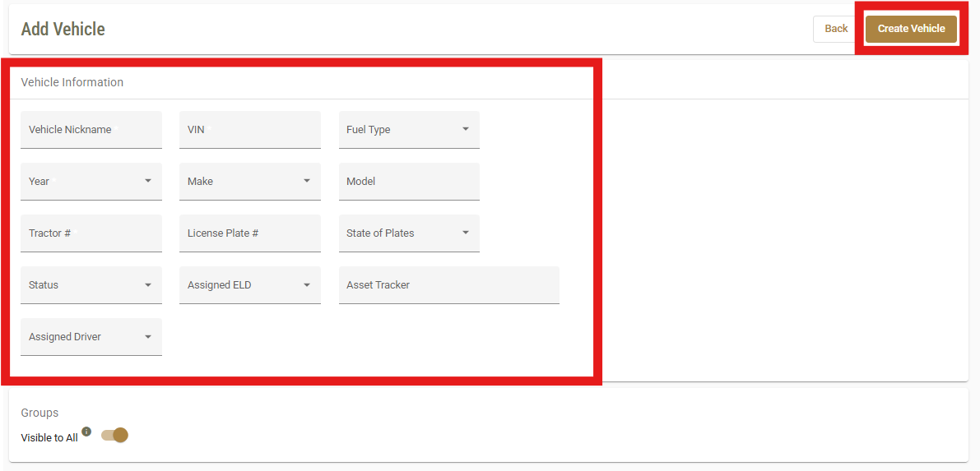980x471 pixels.
Task: Focus the License Plate # field
Action: coord(250,233)
